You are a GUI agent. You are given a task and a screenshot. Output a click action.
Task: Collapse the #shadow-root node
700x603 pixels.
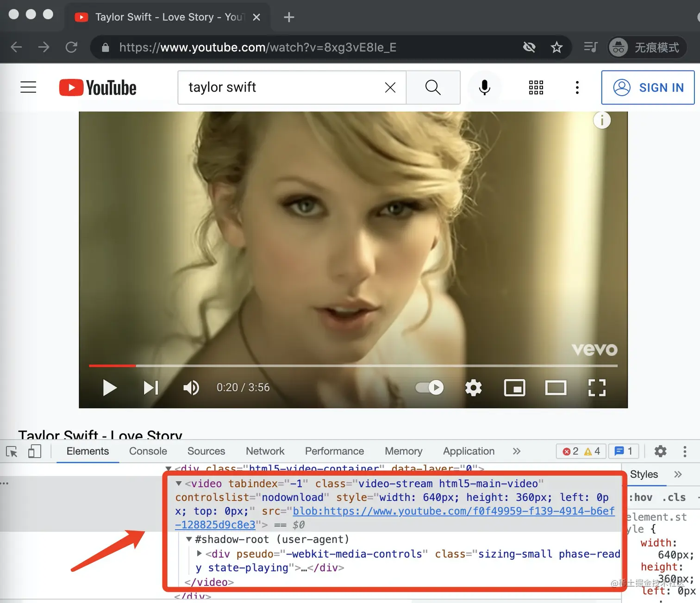pyautogui.click(x=189, y=540)
